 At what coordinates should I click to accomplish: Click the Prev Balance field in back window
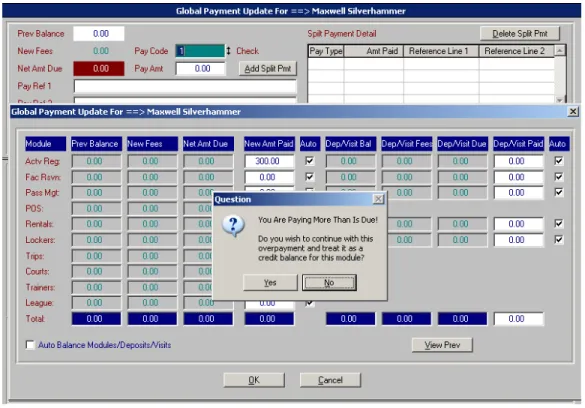(x=99, y=34)
